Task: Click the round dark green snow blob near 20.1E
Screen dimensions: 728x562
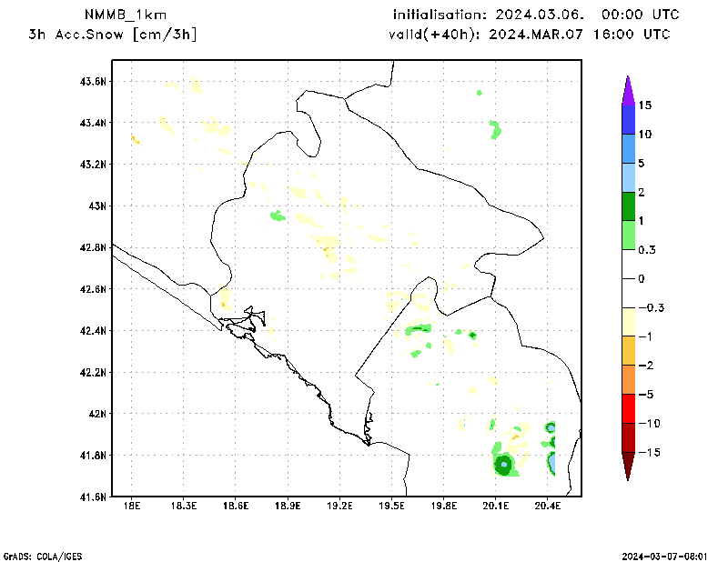Action: tap(503, 464)
